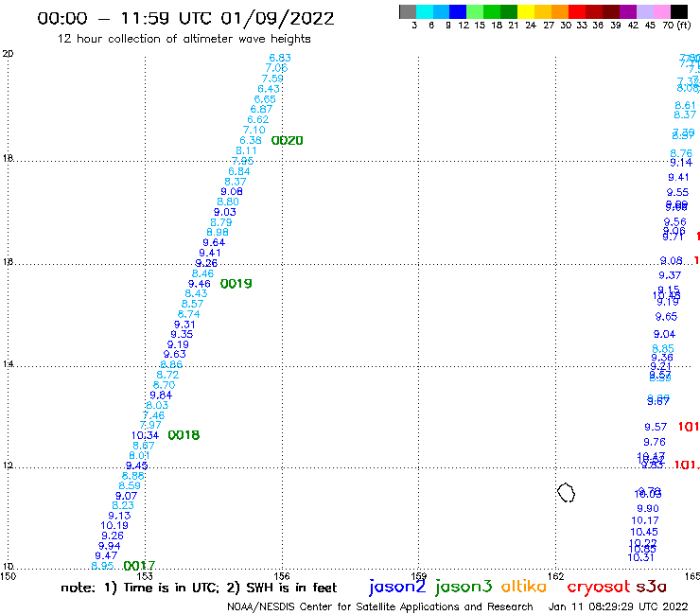The width and height of the screenshot is (700, 615).
Task: Click the 162 longitude axis label
Action: click(x=555, y=576)
